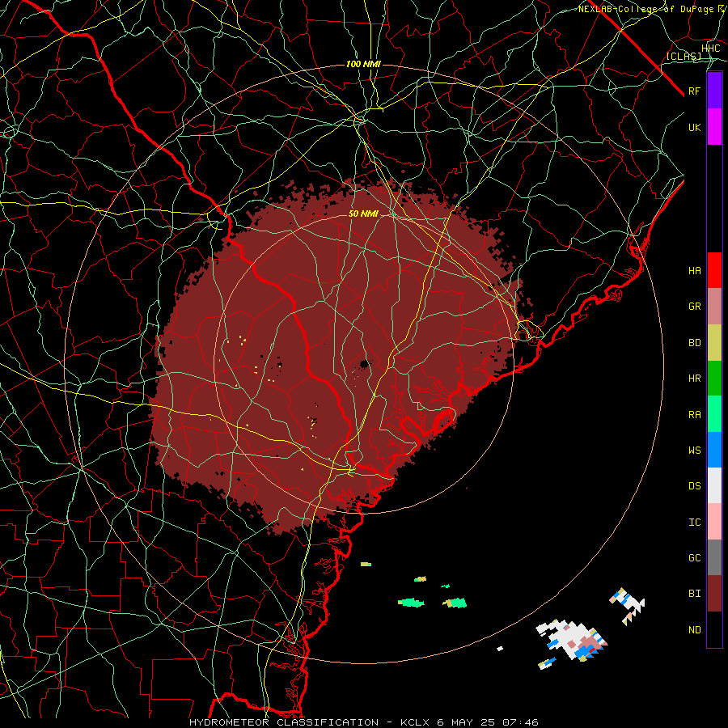
Task: Click the UK magenta legend swatch
Action: [714, 127]
